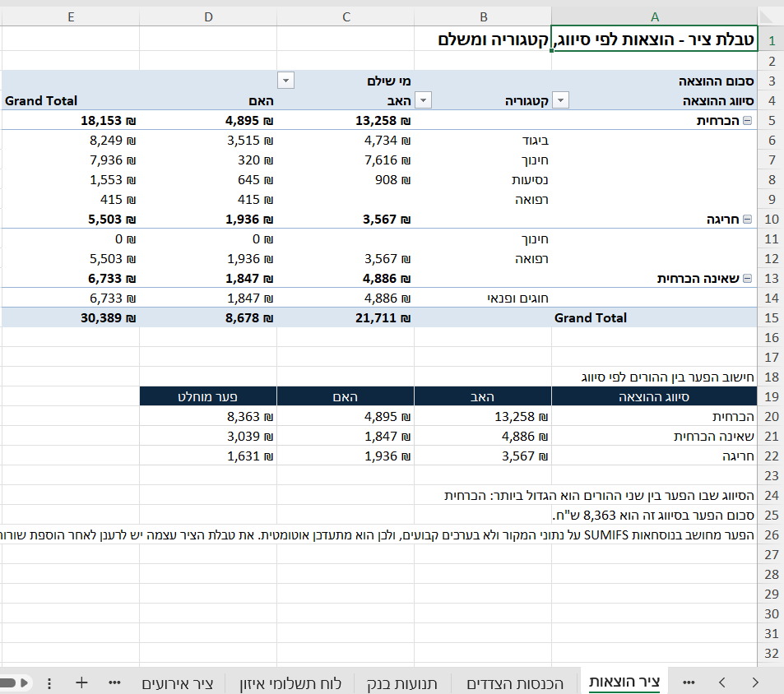Select cell with value 13,258 in row 5

pyautogui.click(x=346, y=120)
